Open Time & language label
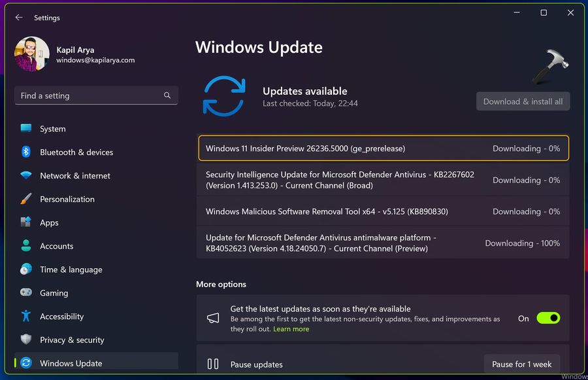588x380 pixels. pos(71,269)
